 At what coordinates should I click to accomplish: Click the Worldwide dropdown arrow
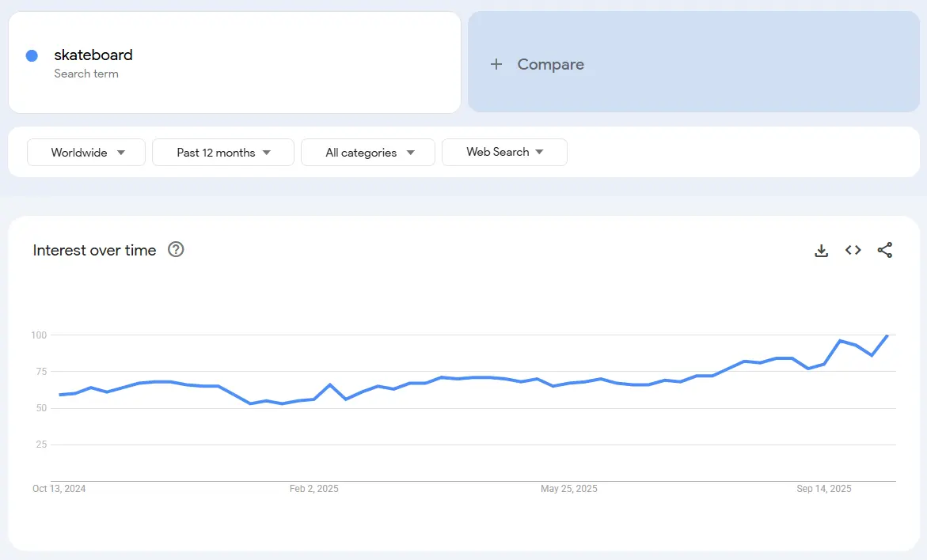click(x=123, y=152)
